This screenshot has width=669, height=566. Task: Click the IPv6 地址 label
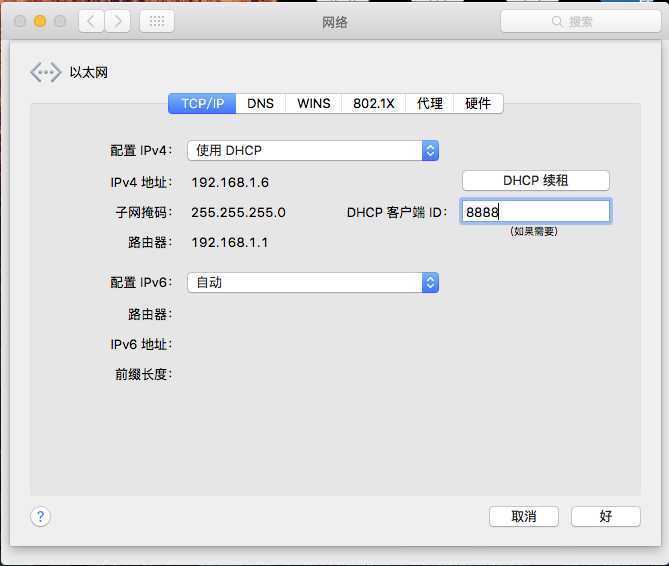pyautogui.click(x=141, y=344)
